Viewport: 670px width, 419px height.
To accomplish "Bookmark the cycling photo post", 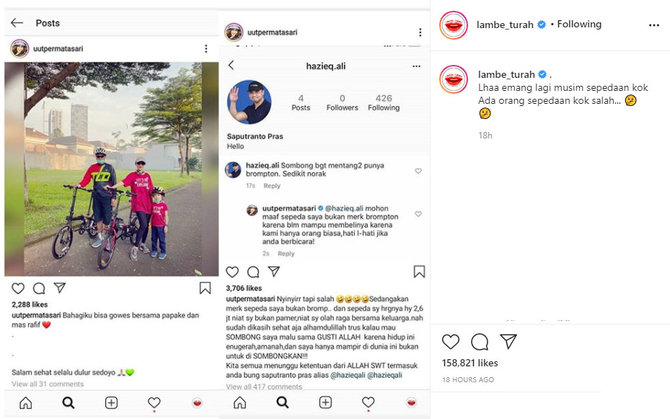I will pyautogui.click(x=205, y=288).
